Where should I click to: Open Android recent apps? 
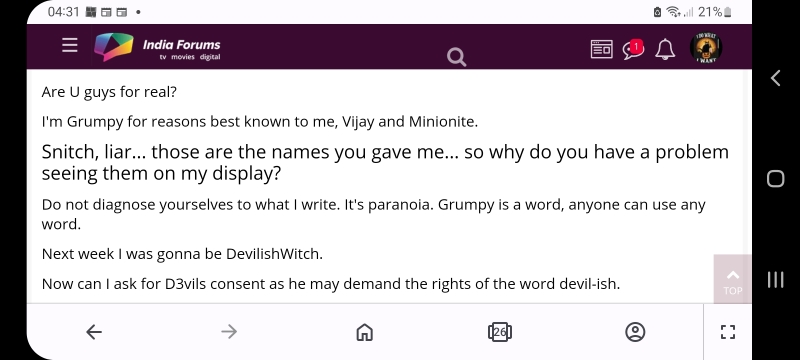[x=776, y=279]
